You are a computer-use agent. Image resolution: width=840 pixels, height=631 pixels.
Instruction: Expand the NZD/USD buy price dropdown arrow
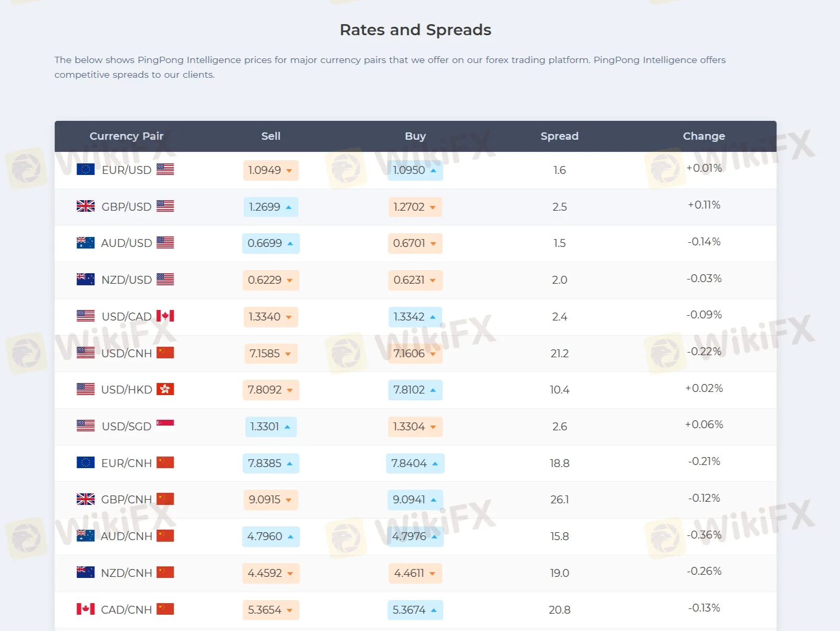pyautogui.click(x=433, y=280)
